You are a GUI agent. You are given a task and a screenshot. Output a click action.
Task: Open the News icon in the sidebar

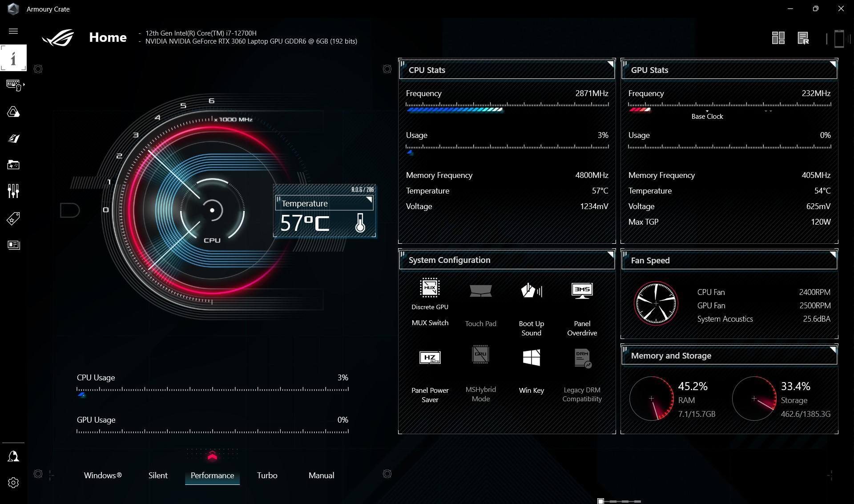click(13, 245)
